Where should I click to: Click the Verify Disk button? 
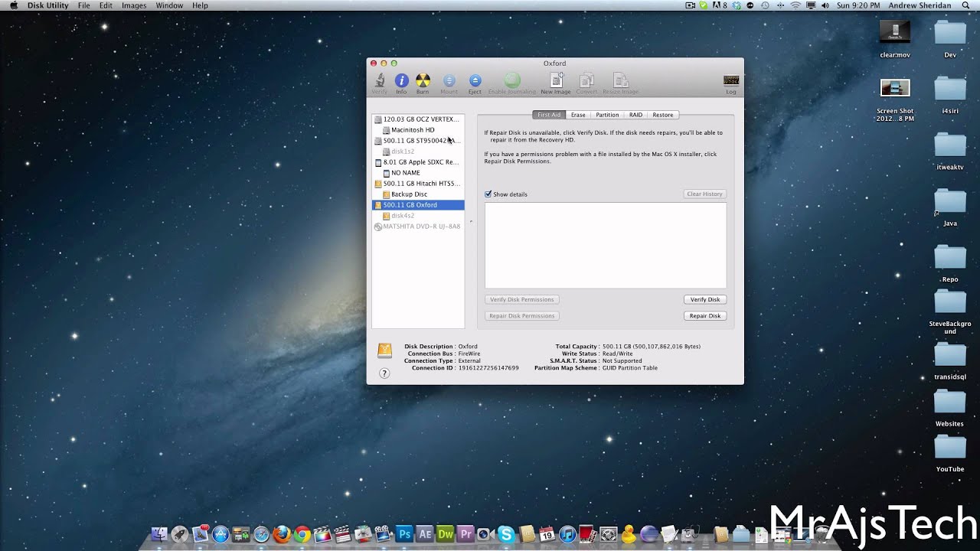pyautogui.click(x=704, y=299)
